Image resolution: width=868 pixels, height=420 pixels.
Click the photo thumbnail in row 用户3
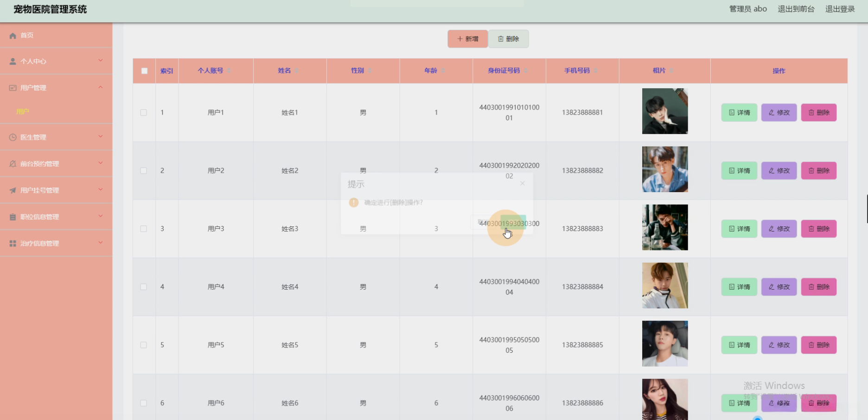click(665, 227)
